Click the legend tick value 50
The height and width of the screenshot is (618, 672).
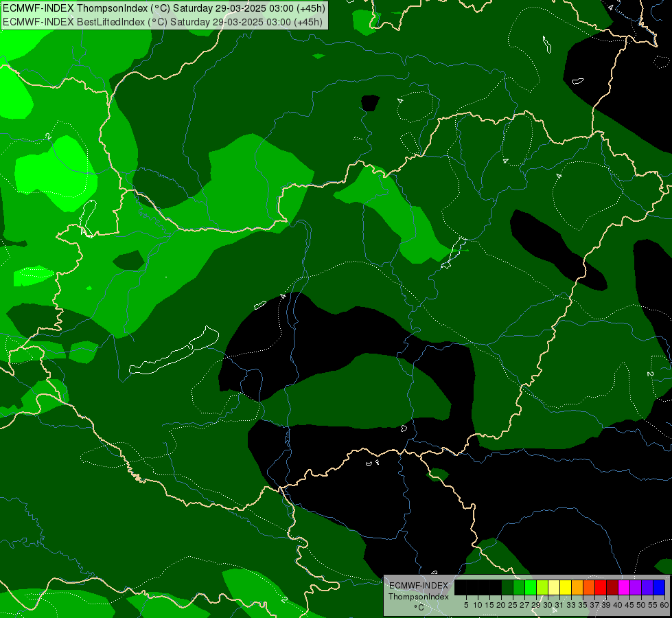click(x=641, y=605)
